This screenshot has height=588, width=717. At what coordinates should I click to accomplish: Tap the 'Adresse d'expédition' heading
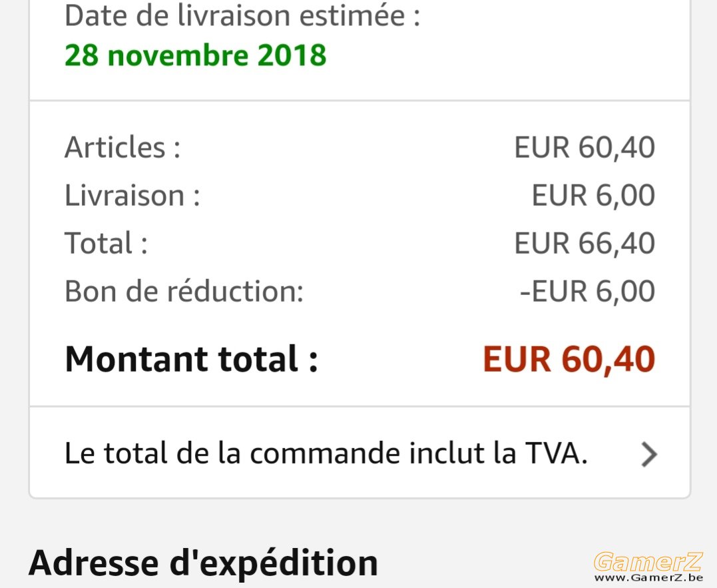pyautogui.click(x=204, y=563)
